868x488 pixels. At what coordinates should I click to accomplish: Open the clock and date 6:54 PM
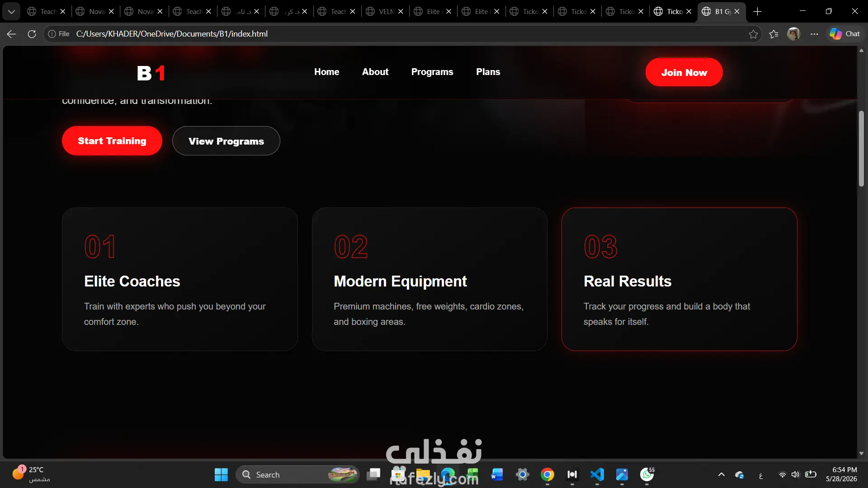coord(841,474)
